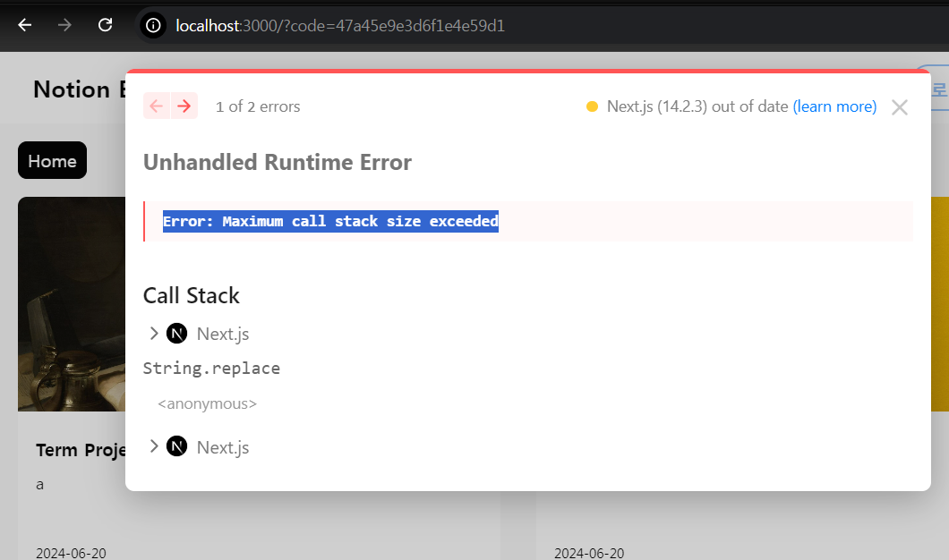Select the <anonymous> stack frame entry
Viewport: 949px width, 560px height.
207,403
